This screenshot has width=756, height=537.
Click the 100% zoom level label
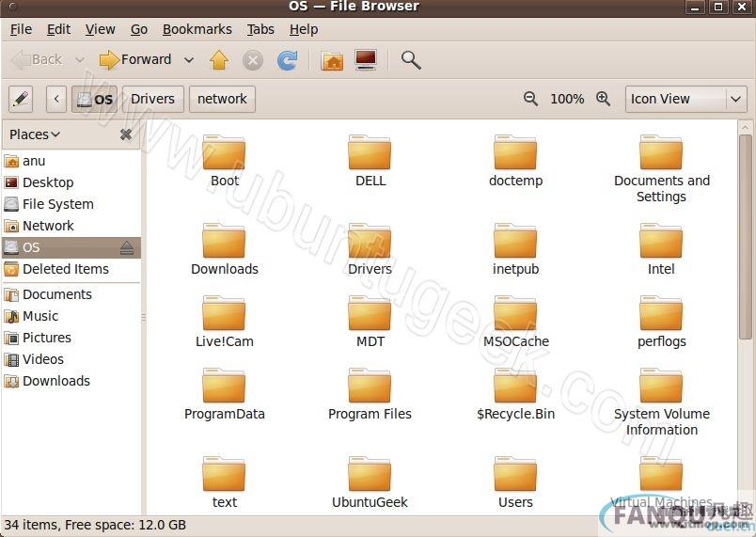pyautogui.click(x=567, y=100)
